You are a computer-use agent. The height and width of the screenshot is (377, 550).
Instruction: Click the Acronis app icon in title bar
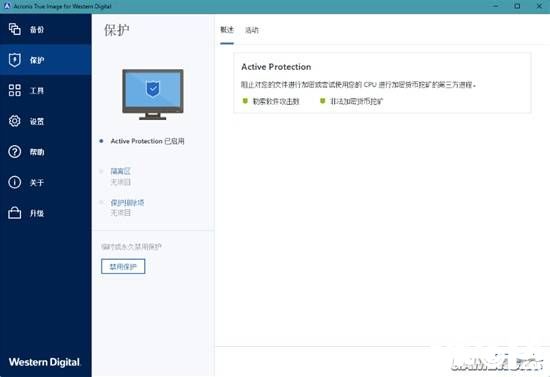7,6
